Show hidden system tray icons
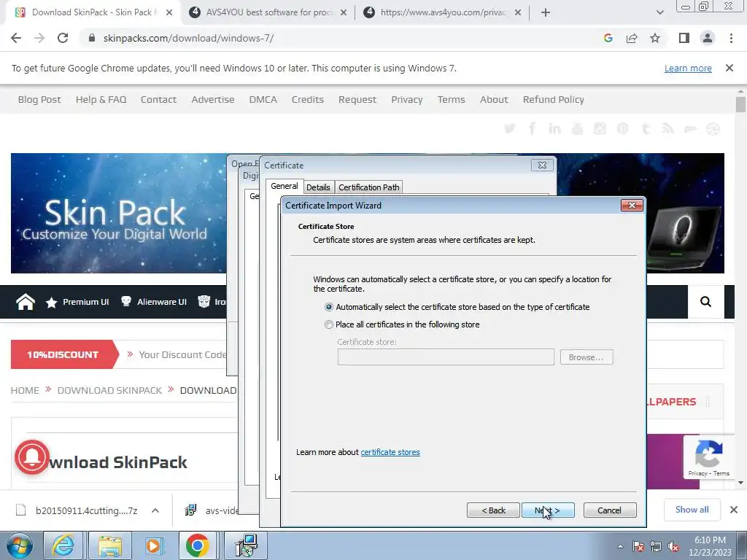Viewport: 747px width, 560px height. tap(620, 547)
